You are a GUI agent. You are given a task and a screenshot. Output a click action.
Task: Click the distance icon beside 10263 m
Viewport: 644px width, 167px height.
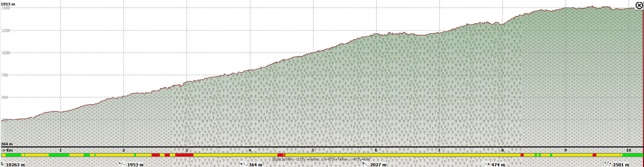pos(2,164)
